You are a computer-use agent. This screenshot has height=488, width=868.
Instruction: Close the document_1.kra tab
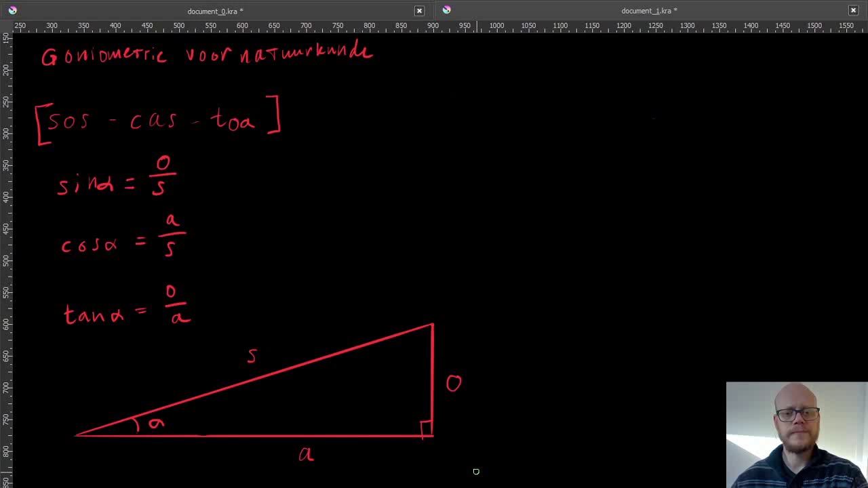click(853, 10)
